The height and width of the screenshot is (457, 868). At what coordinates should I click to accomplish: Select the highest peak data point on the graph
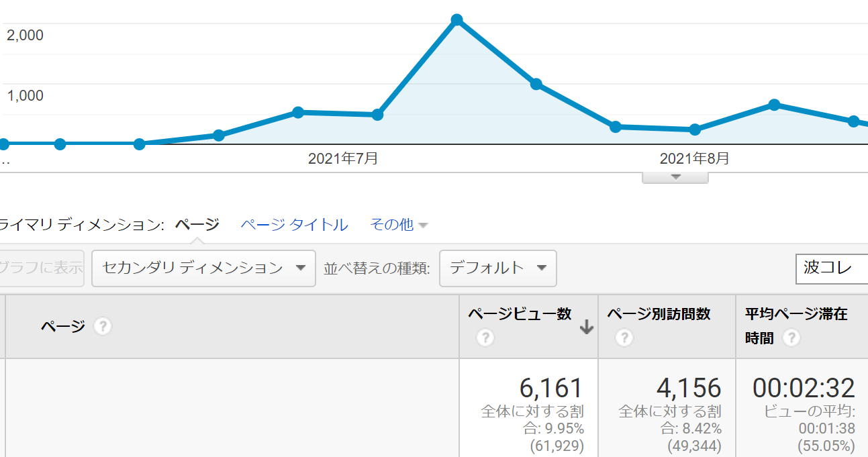coord(457,20)
